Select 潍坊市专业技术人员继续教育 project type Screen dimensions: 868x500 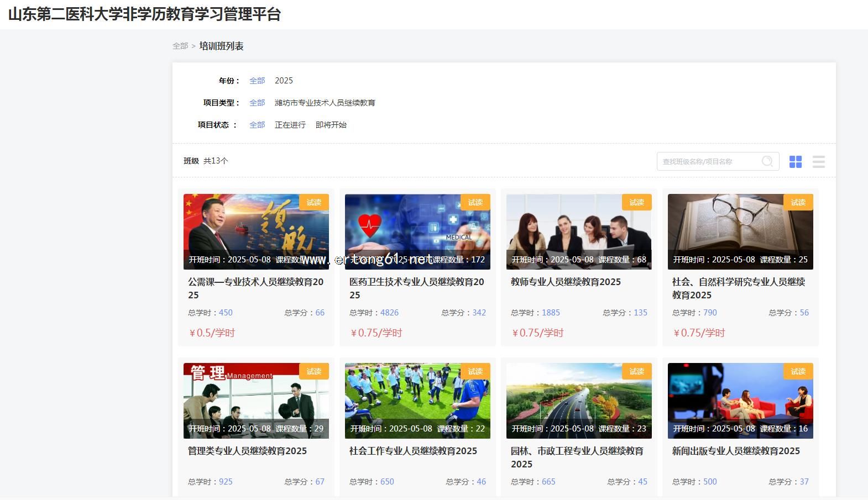(x=325, y=103)
